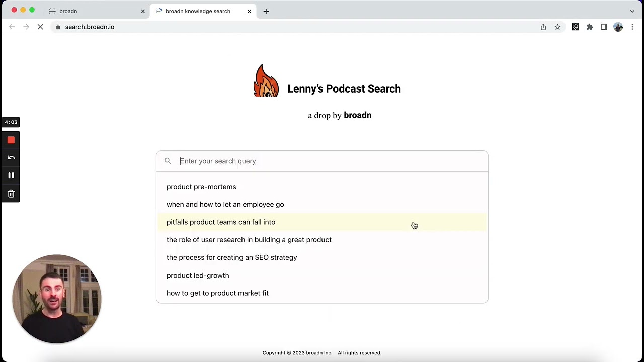The height and width of the screenshot is (362, 644).
Task: Choose the process for creating an SEO strategy
Action: [x=322, y=257]
